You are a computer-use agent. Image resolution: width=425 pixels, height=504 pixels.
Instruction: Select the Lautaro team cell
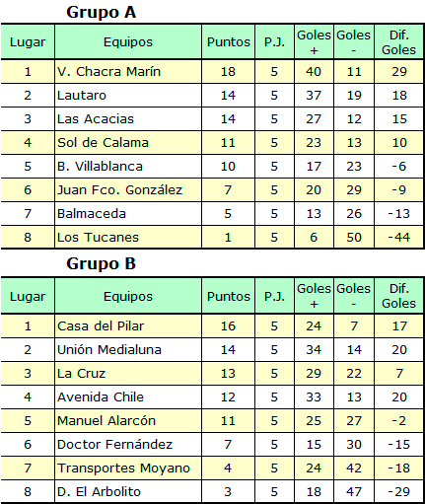click(x=128, y=95)
